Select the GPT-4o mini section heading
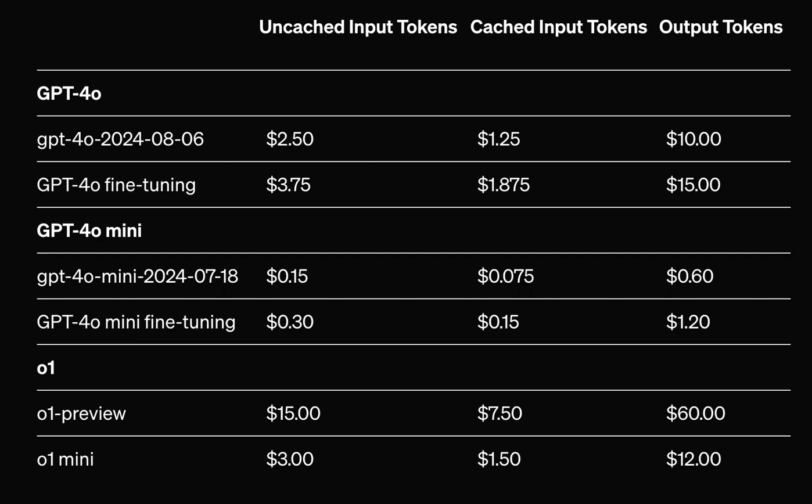812x504 pixels. [x=89, y=231]
